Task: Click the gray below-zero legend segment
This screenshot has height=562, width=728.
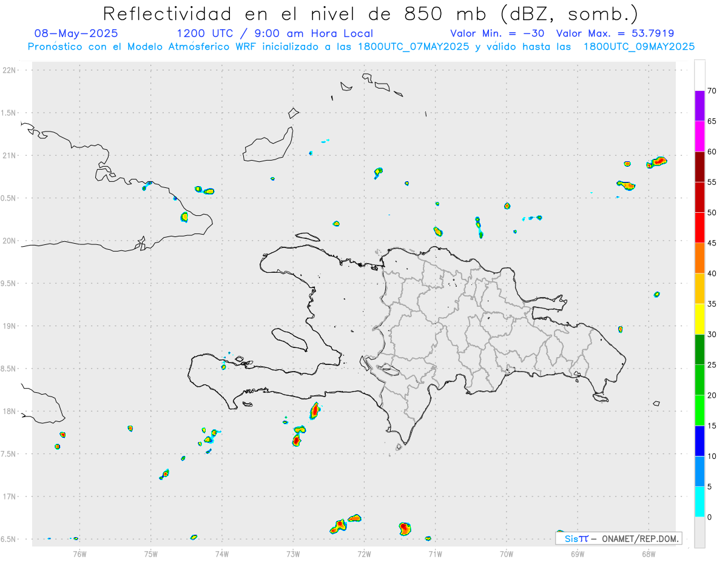Action: pos(699,532)
